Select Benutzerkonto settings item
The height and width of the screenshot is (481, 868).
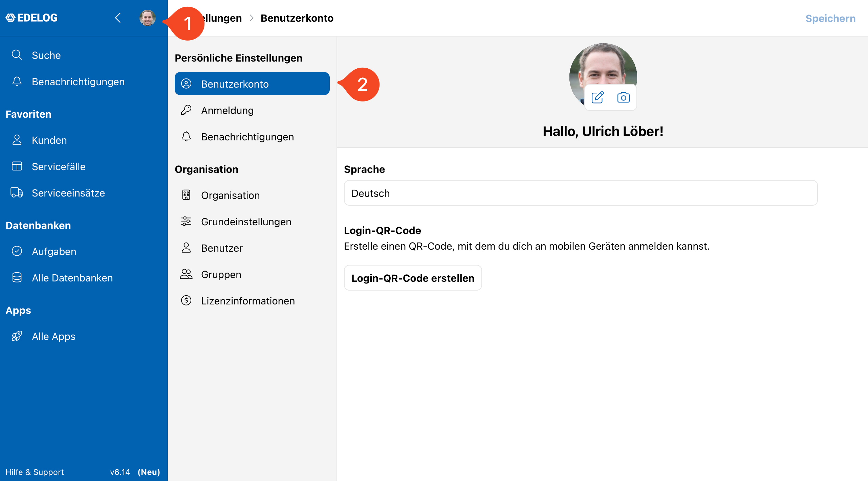pos(252,84)
